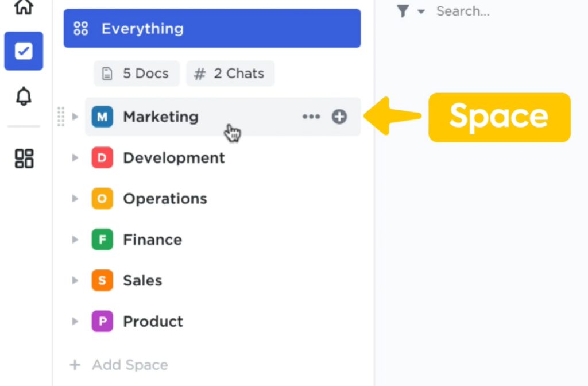The height and width of the screenshot is (386, 588).
Task: Click the purple Product space avatar
Action: pos(102,321)
